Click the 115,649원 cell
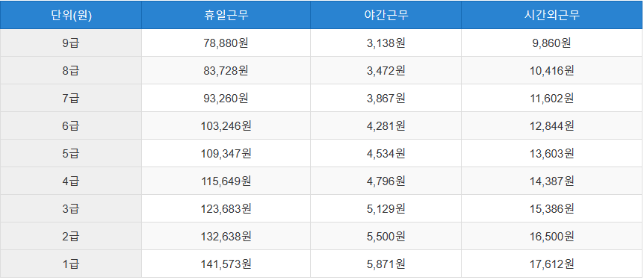Viewport: 644px width, 280px height. tap(226, 181)
